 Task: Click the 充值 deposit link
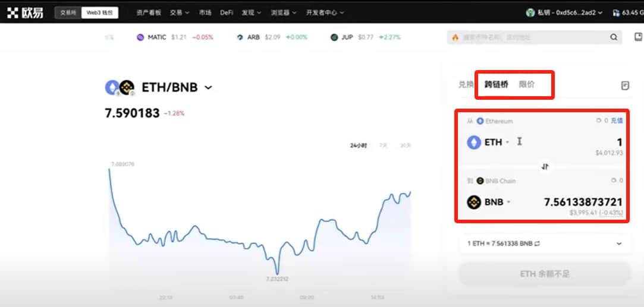pyautogui.click(x=617, y=121)
